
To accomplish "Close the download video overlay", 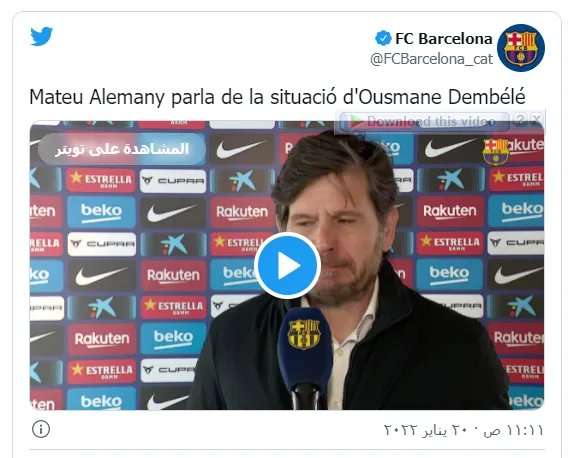I will point(536,119).
